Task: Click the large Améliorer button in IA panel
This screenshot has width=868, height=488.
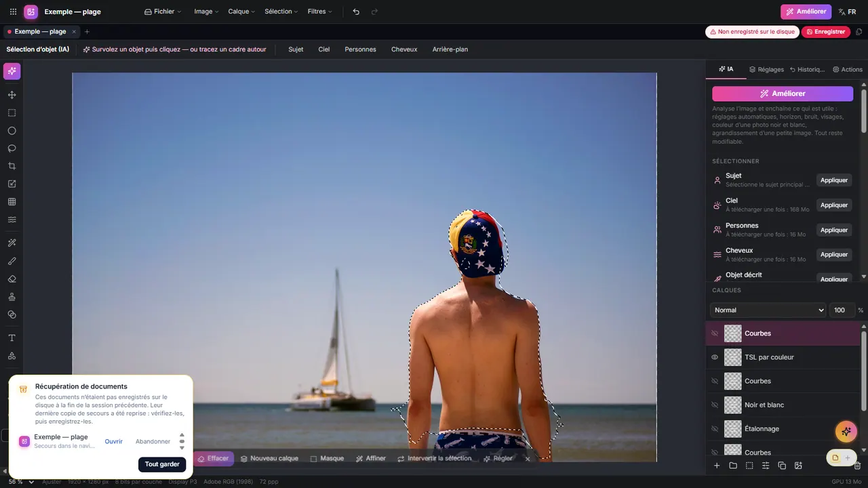Action: (x=783, y=94)
